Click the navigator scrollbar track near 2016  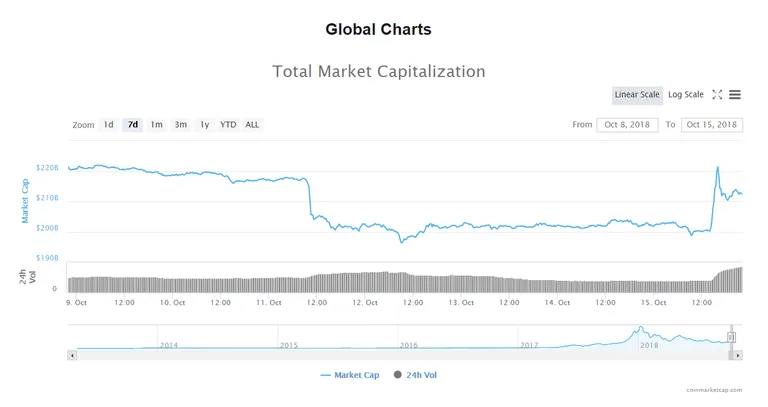pyautogui.click(x=409, y=356)
